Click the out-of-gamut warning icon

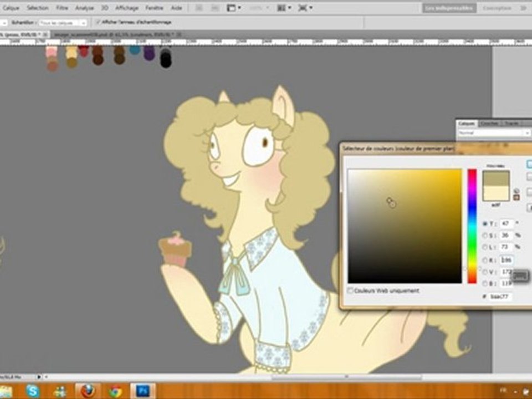516,191
